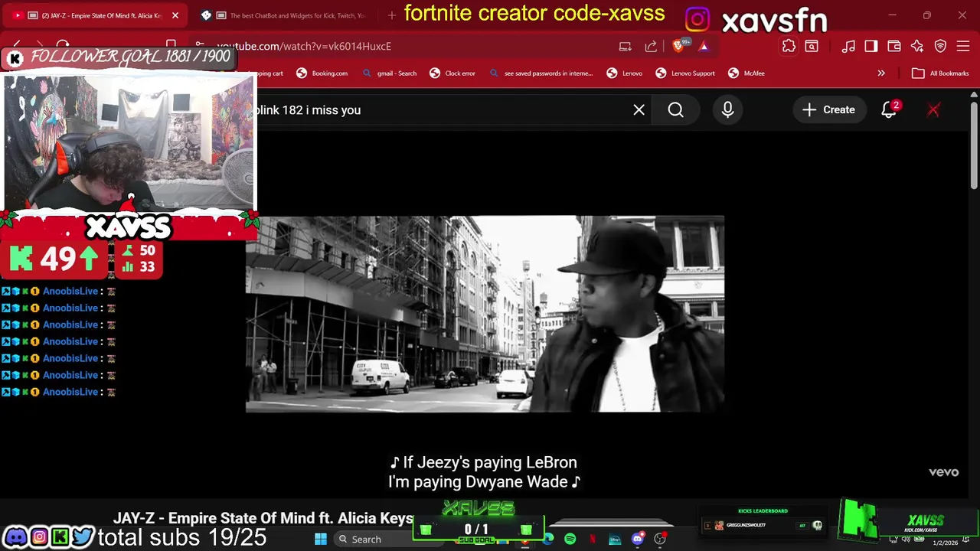Open Disney+ from the taskbar
Screen dimensions: 980x551
coord(615,540)
